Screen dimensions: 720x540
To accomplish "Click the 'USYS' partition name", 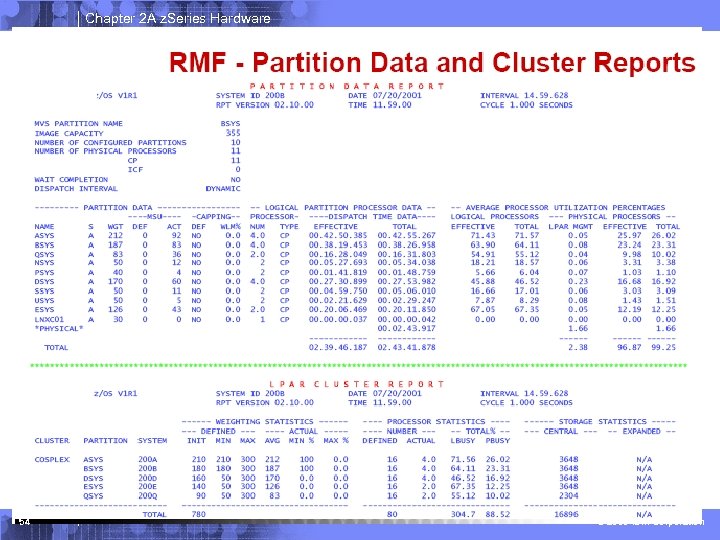I will tap(44, 300).
